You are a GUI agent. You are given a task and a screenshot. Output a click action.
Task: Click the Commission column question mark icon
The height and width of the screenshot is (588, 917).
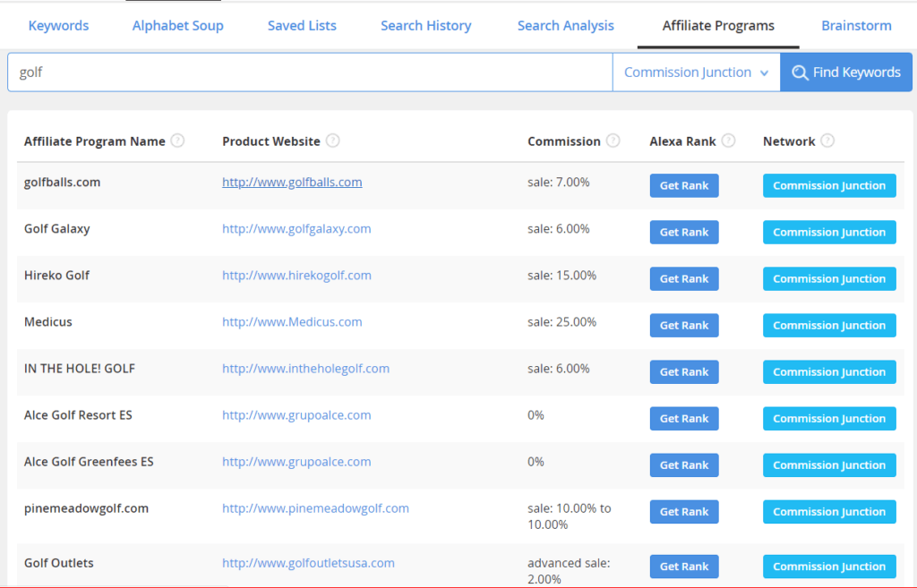coord(613,141)
